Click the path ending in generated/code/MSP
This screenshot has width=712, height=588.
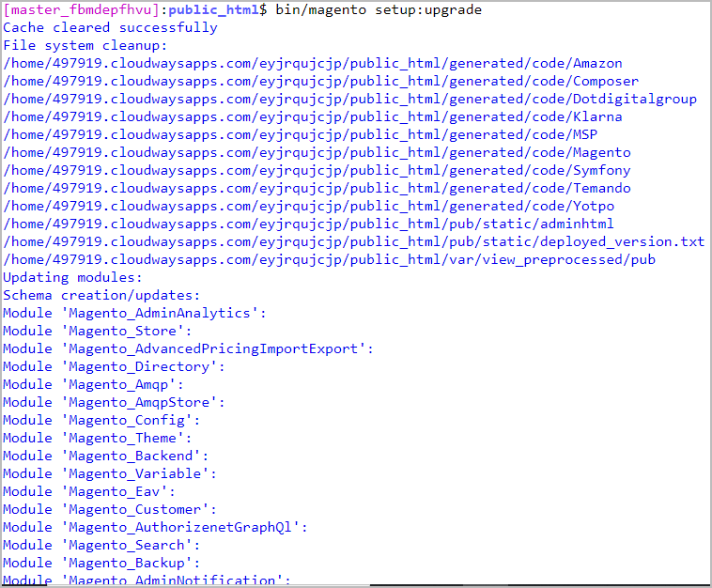[x=301, y=134]
